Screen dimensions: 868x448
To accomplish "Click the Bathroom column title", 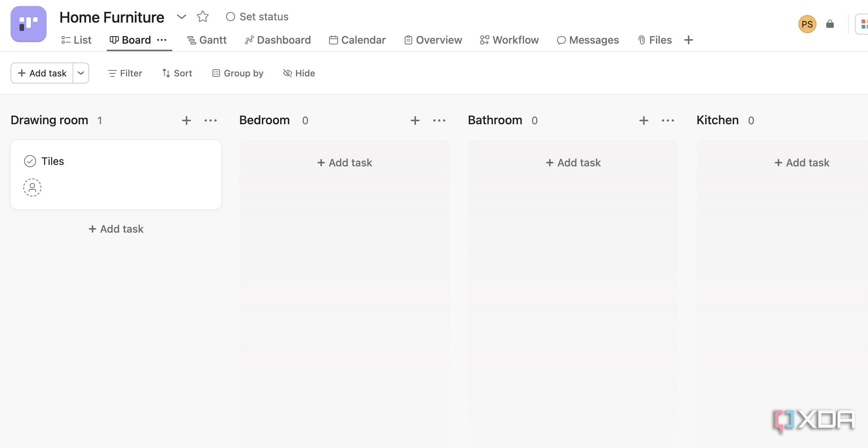I will click(495, 120).
